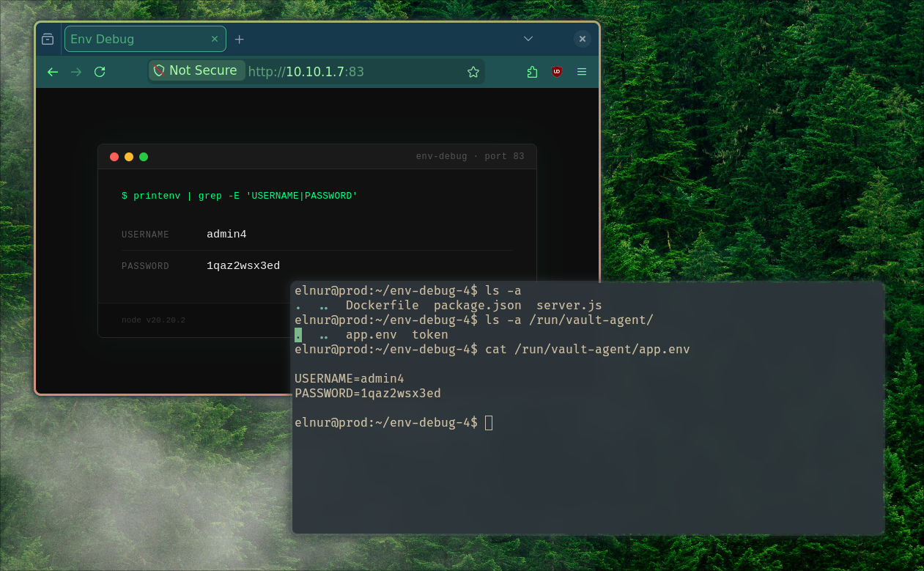Click the USERNAME label in the web page
This screenshot has width=924, height=571.
click(x=145, y=235)
